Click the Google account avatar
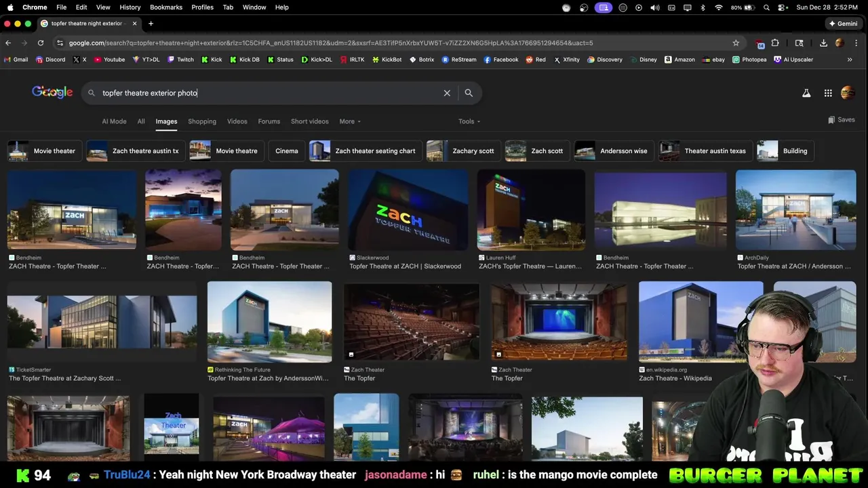 pyautogui.click(x=848, y=93)
